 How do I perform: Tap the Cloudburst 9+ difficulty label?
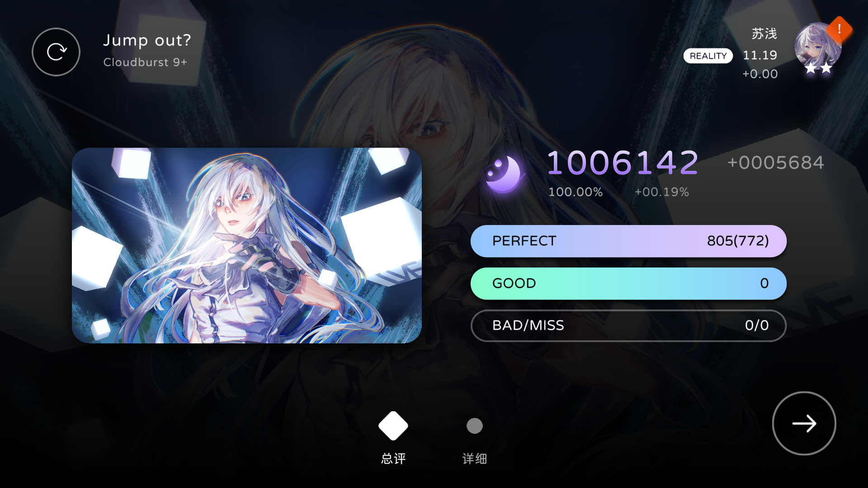[x=145, y=62]
